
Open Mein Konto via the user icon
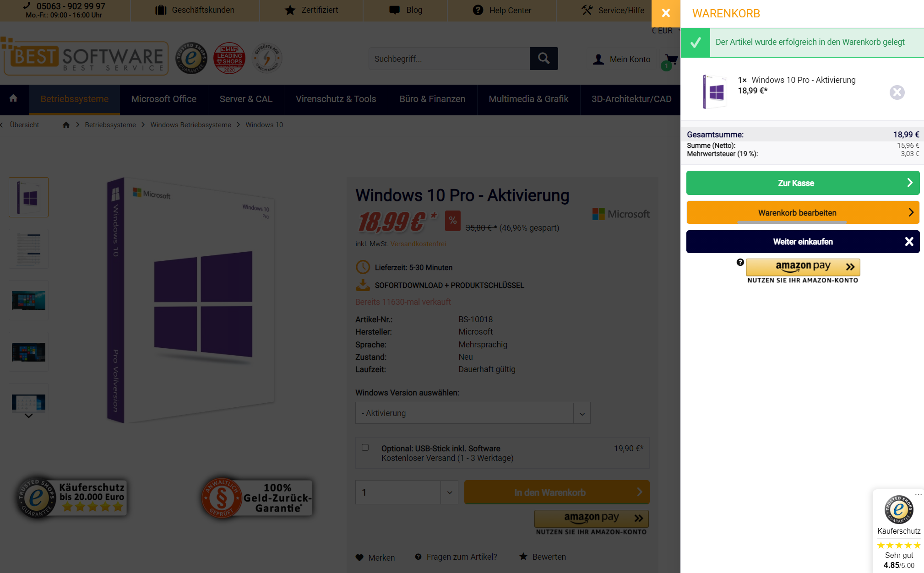[x=598, y=59]
